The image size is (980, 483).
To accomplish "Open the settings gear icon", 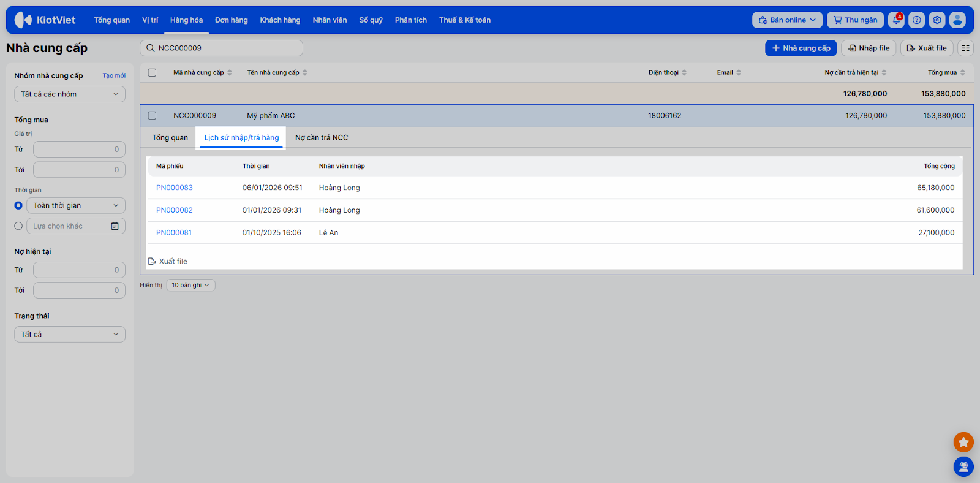I will pos(937,20).
